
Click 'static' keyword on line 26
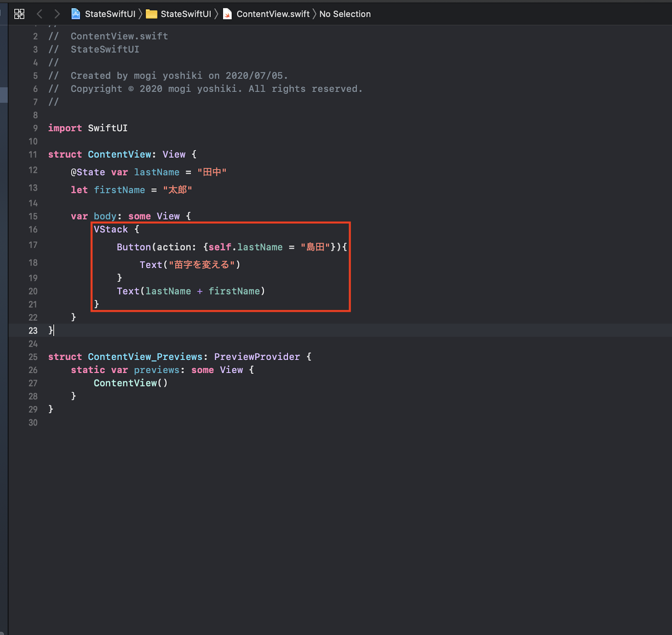88,370
